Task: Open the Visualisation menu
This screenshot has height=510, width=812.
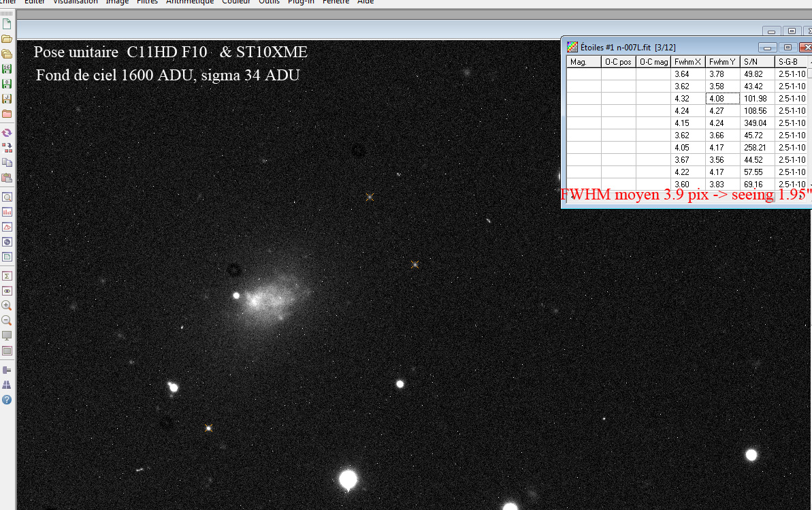Action: (75, 2)
